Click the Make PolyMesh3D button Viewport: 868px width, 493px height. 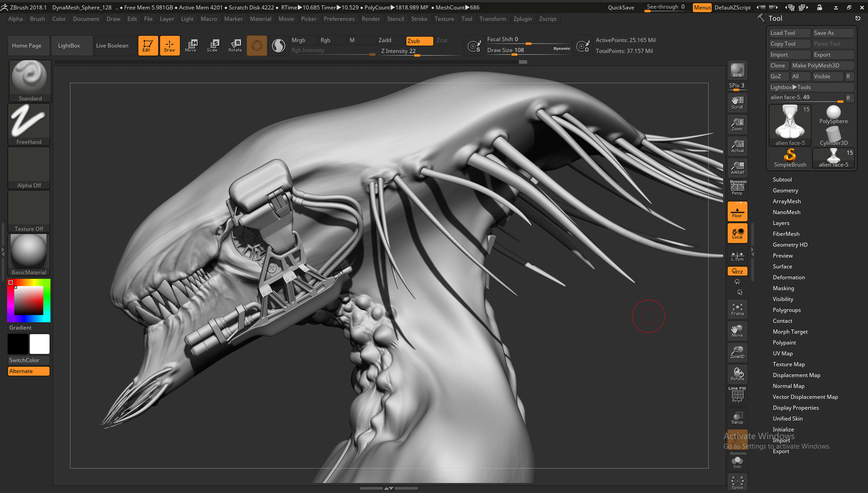click(x=821, y=65)
